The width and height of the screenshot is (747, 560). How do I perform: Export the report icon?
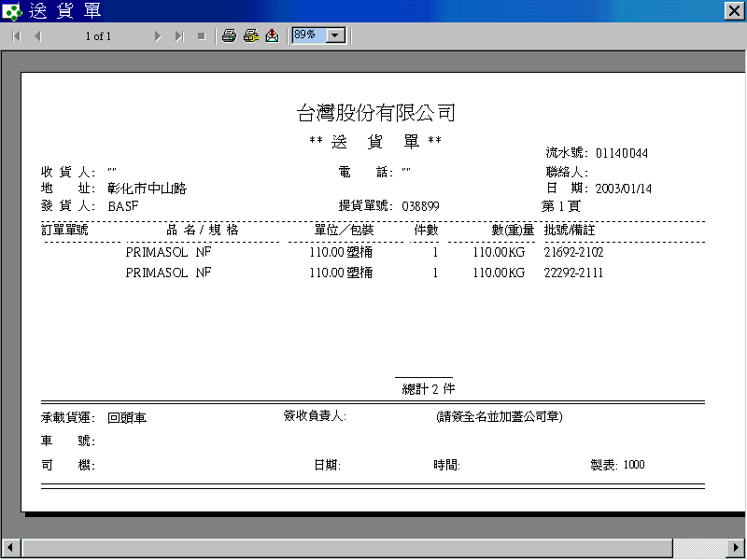click(x=272, y=35)
